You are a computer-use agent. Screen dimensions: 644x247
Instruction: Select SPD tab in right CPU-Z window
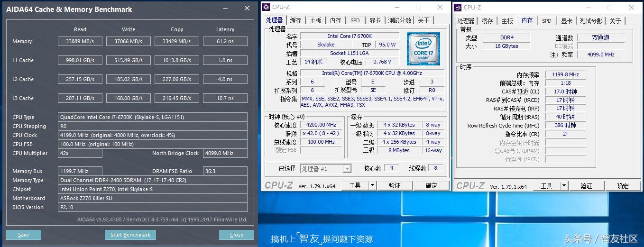547,21
